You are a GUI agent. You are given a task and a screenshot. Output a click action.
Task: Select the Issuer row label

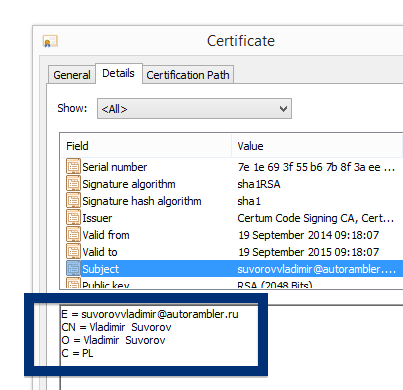point(97,218)
